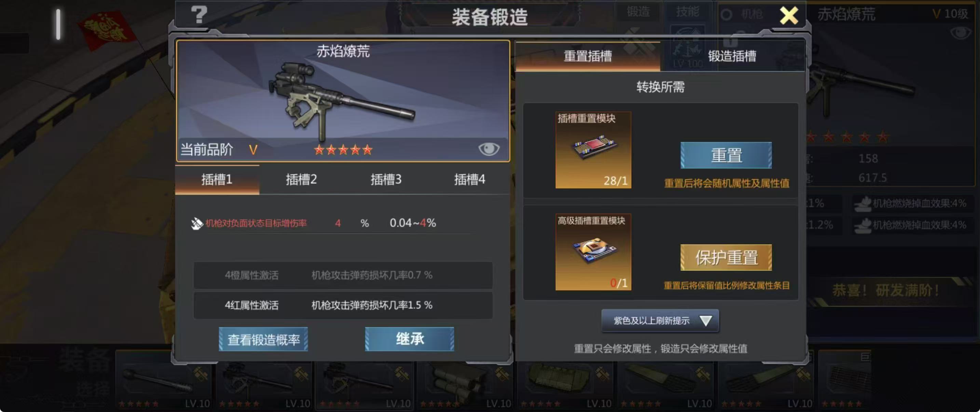Select the 插槽4 tab

tap(469, 180)
